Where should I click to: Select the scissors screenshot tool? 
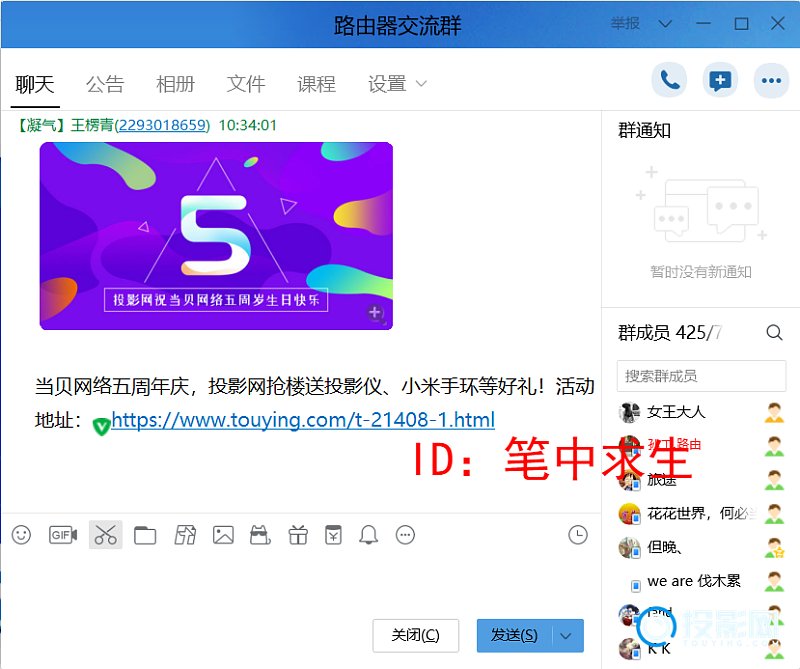(106, 535)
